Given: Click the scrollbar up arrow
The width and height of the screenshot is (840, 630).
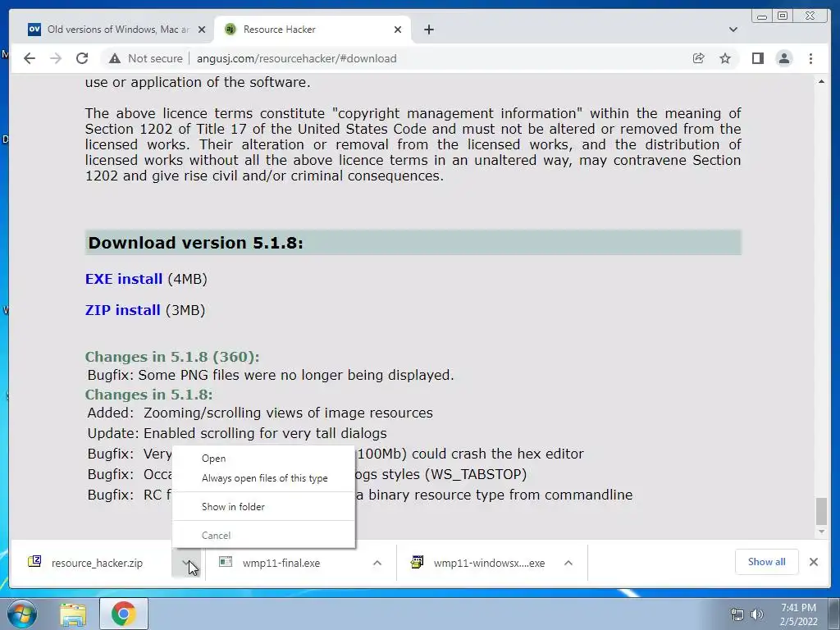Looking at the screenshot, I should pos(821,81).
